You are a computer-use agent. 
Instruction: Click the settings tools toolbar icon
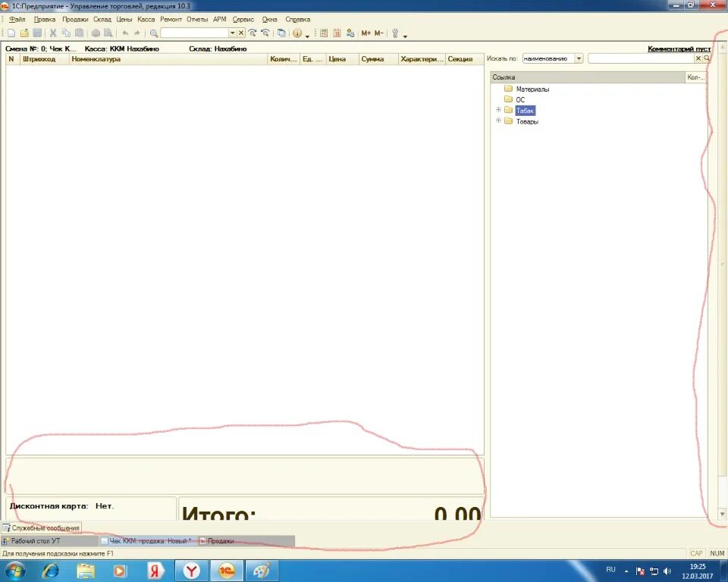395,33
